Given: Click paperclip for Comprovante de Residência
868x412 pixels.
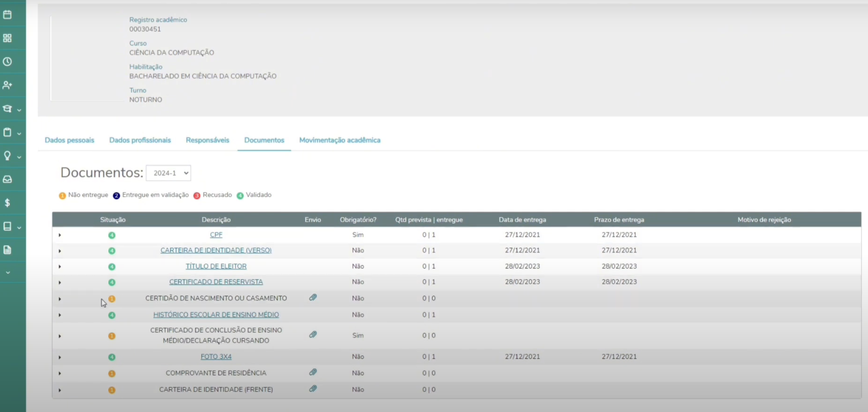Looking at the screenshot, I should click(x=313, y=372).
